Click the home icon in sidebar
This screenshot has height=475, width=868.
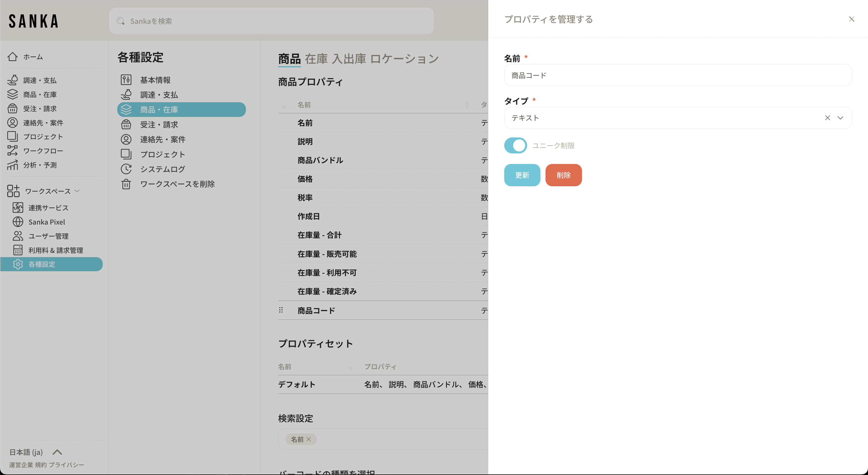tap(12, 57)
